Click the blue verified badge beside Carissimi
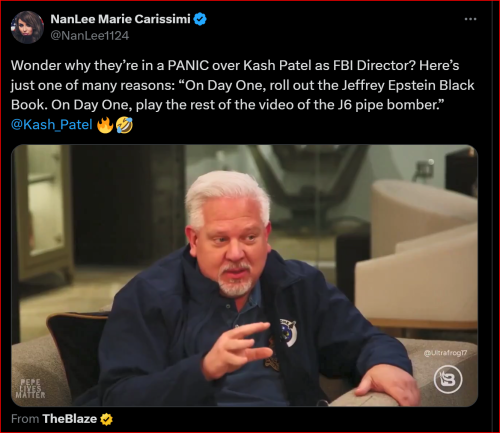Viewport: 500px width, 433px height. click(200, 19)
